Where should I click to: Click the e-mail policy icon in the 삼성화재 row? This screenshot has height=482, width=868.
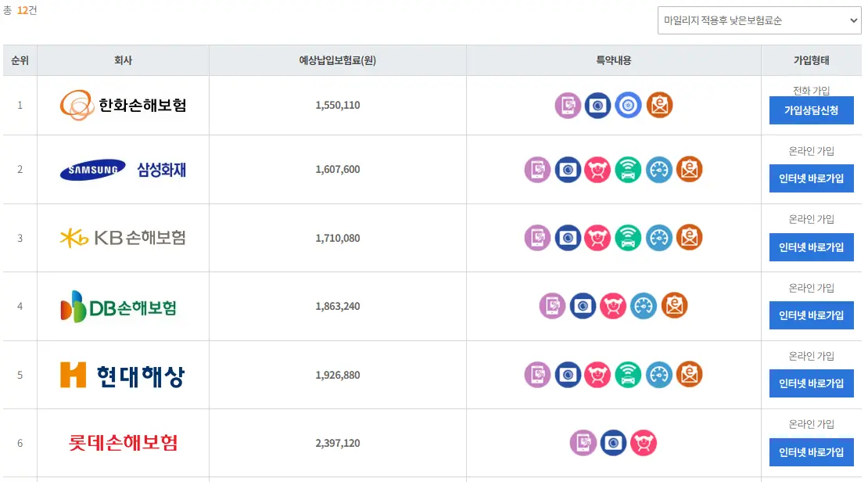689,170
